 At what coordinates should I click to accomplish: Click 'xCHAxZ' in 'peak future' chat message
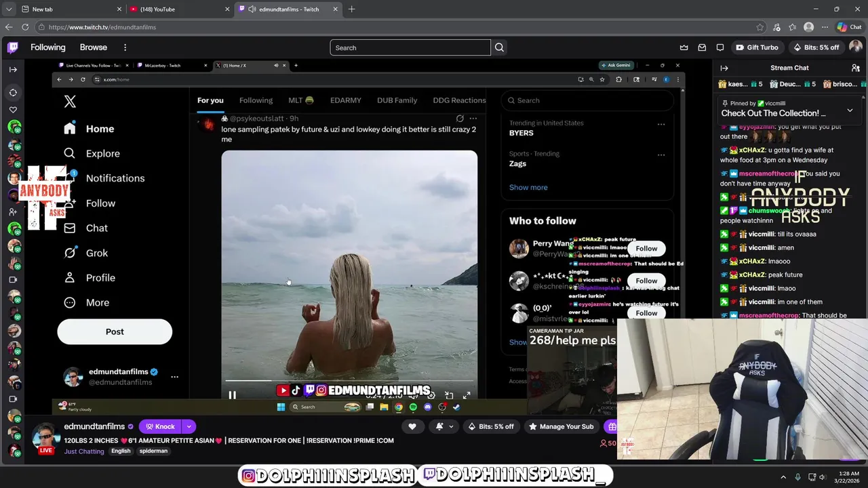point(752,275)
